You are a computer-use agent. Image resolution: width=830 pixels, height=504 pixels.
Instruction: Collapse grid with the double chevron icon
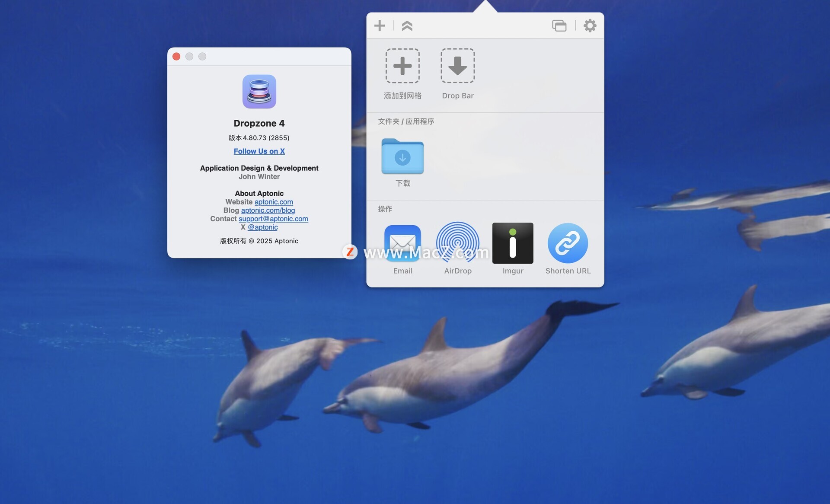407,26
